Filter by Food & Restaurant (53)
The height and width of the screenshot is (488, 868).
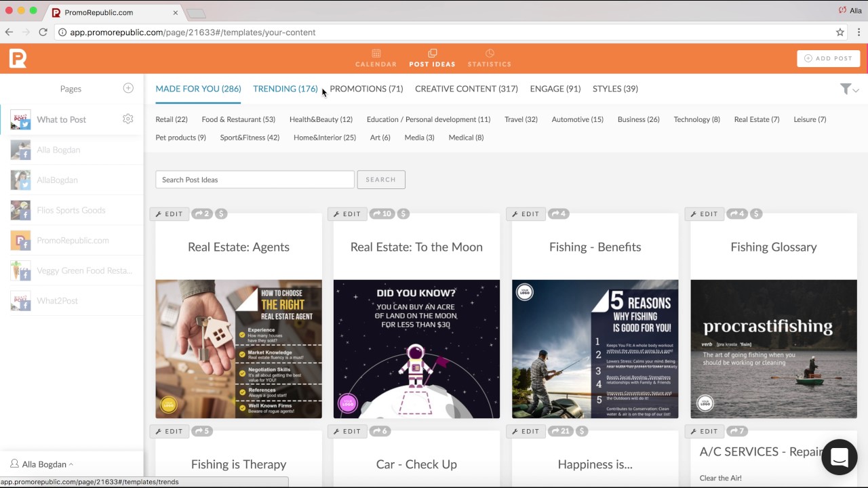(238, 119)
